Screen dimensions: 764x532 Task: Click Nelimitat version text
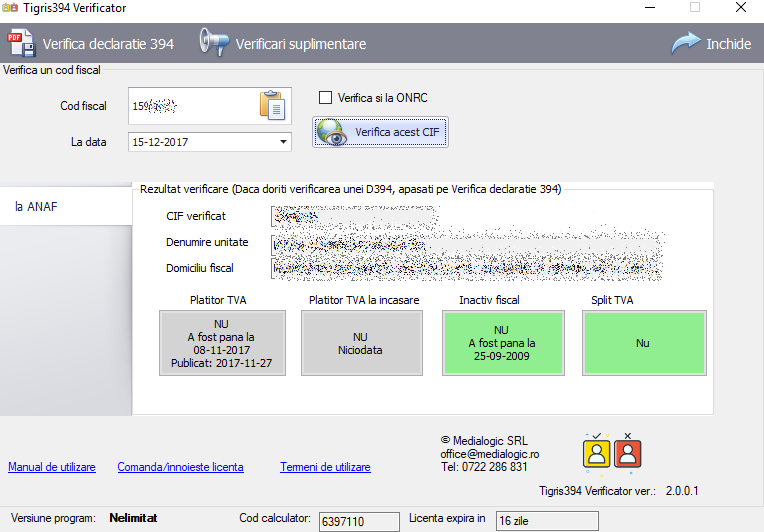[133, 518]
